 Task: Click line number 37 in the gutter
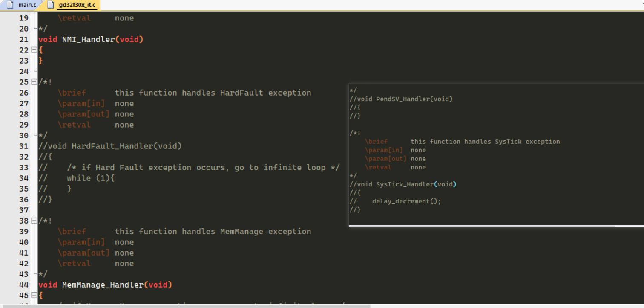tap(24, 210)
